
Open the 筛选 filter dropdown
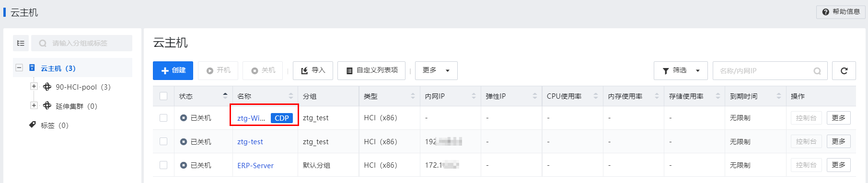pos(681,71)
